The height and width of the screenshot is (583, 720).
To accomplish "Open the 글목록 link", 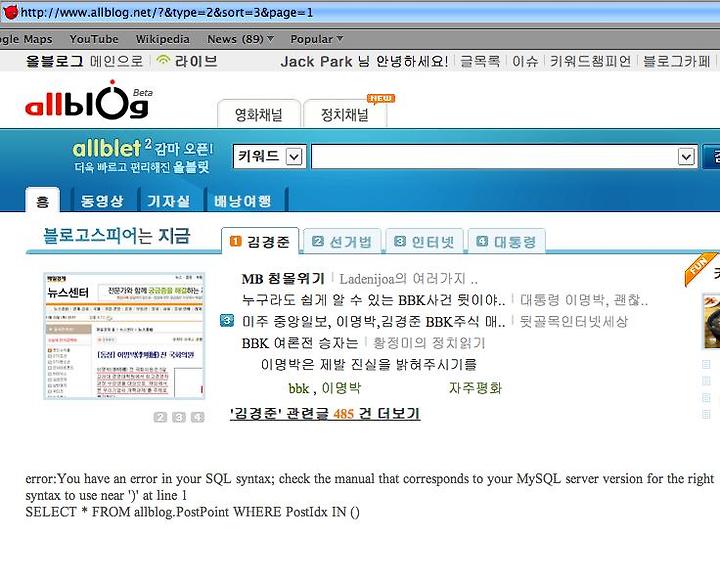I will [480, 61].
